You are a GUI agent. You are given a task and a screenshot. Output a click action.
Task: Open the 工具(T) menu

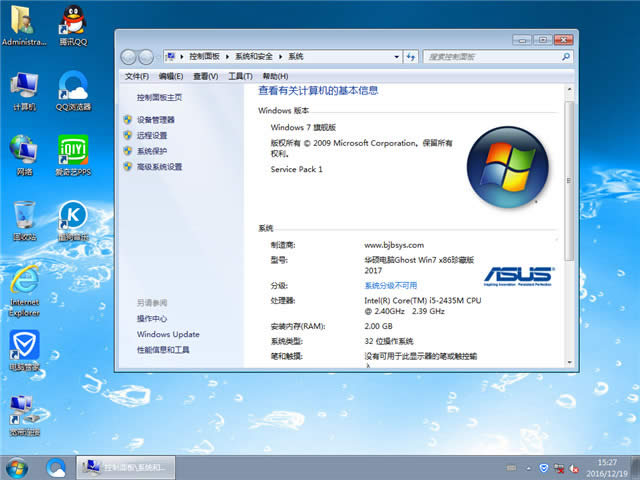tap(240, 76)
